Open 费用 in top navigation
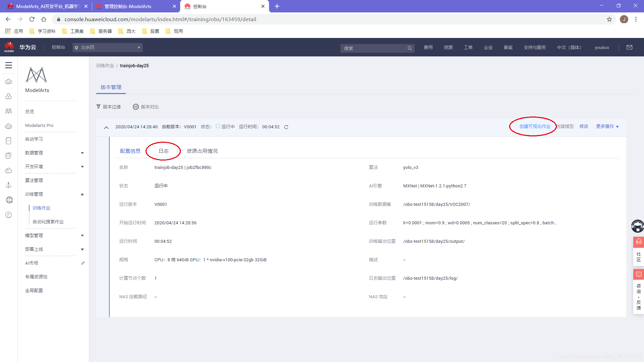644x362 pixels. click(x=428, y=47)
